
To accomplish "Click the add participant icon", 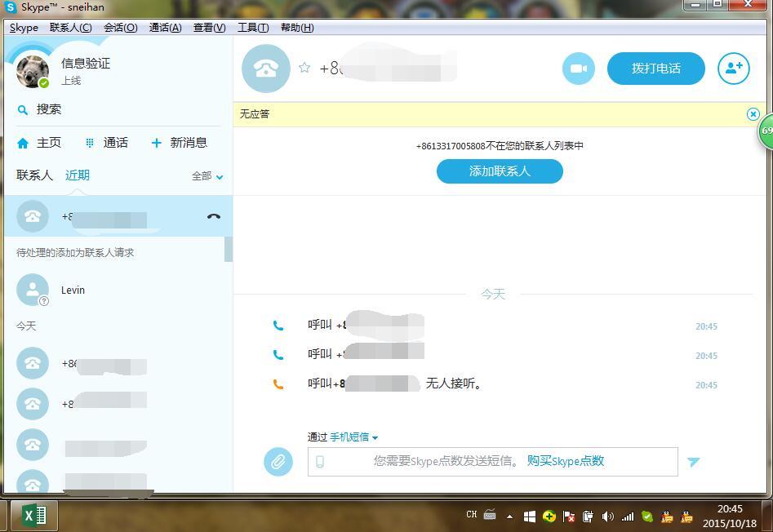I will tap(733, 69).
